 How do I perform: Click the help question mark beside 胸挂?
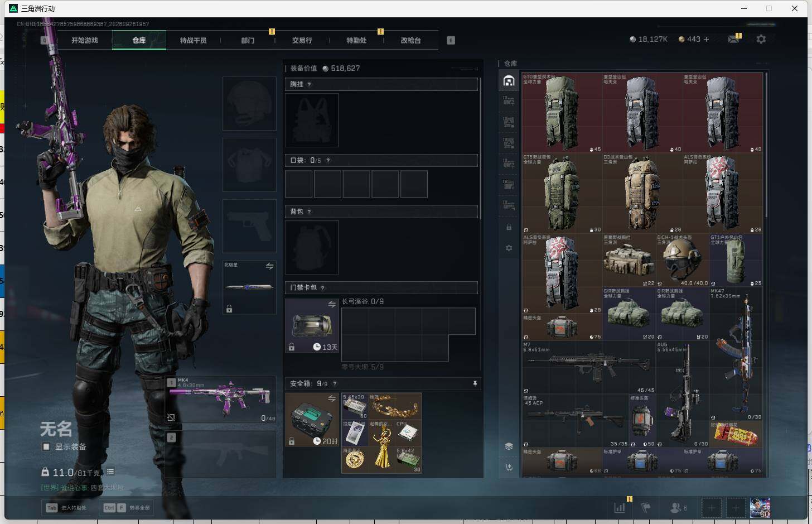click(x=309, y=84)
